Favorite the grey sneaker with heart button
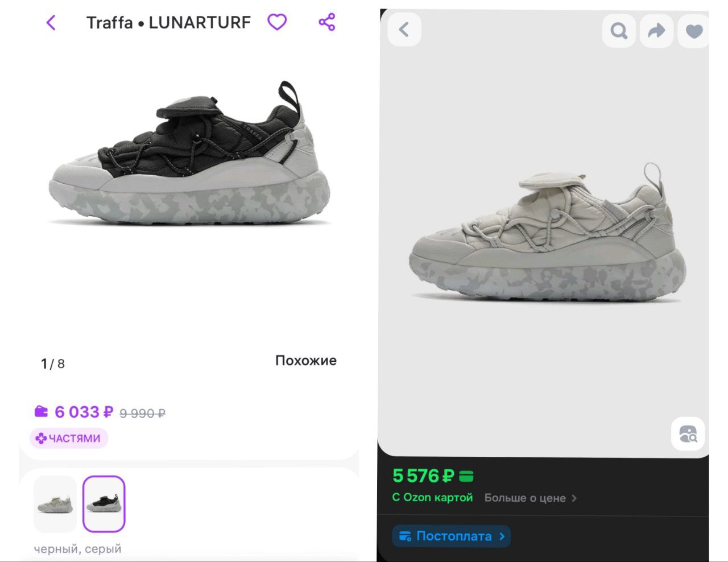728x562 pixels. 694,31
